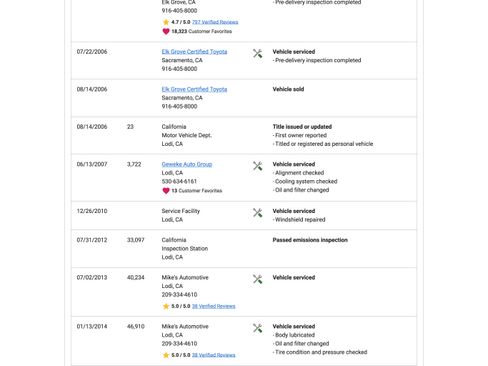Click the heart icon by 13 Customer Favorites
Screen dimensions: 488x366
click(166, 191)
